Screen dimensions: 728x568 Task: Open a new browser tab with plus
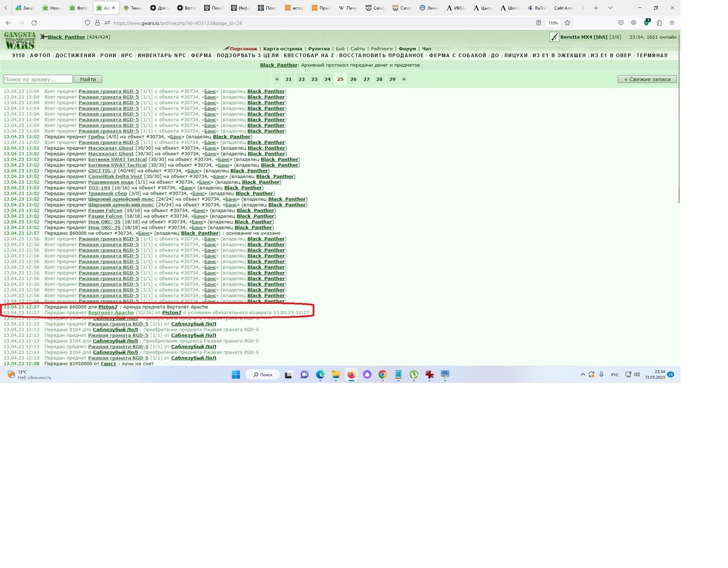(596, 8)
